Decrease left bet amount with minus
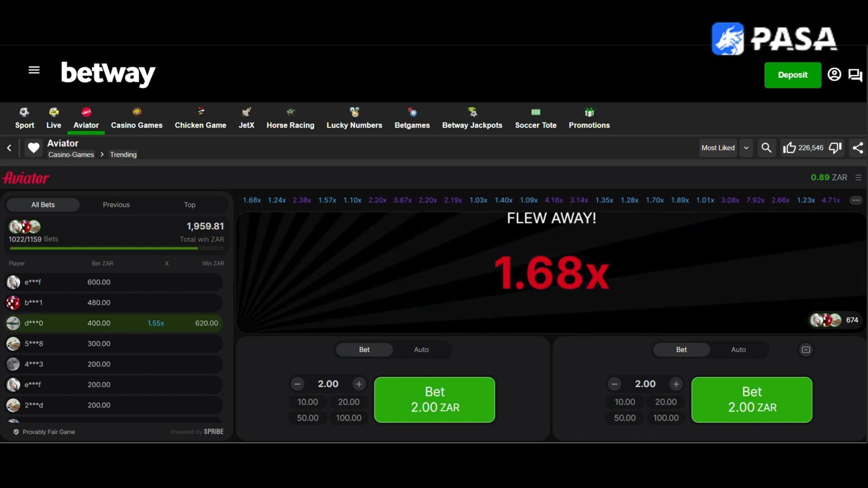868x488 pixels. tap(297, 384)
